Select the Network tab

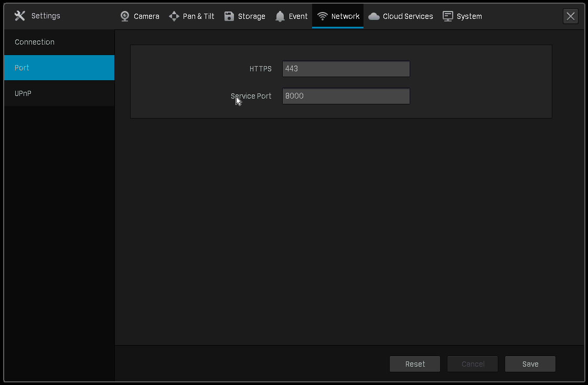pos(338,16)
